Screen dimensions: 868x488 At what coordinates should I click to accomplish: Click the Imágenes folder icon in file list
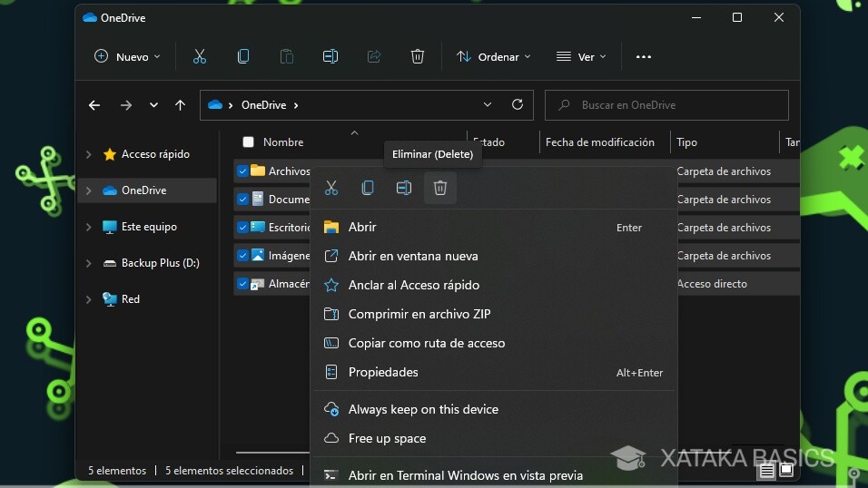tap(258, 255)
